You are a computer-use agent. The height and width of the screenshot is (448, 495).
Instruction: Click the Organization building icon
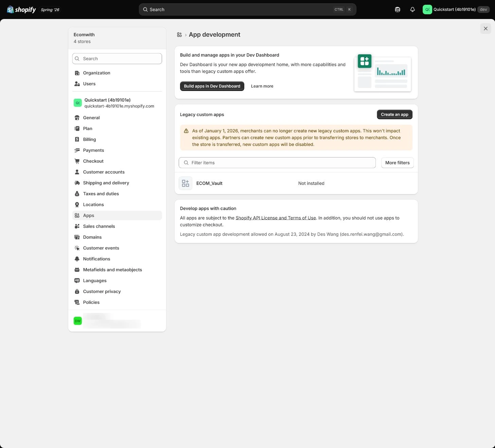[x=77, y=73]
